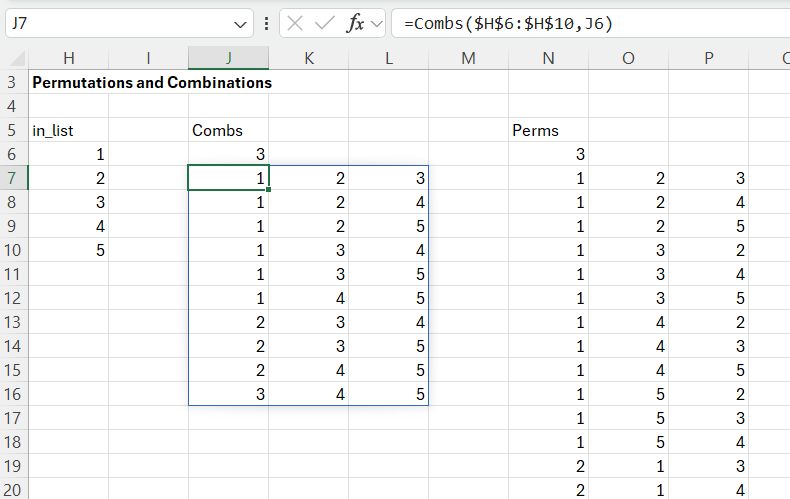The height and width of the screenshot is (499, 790).
Task: Open the Name Box dropdown arrow
Action: (x=241, y=24)
